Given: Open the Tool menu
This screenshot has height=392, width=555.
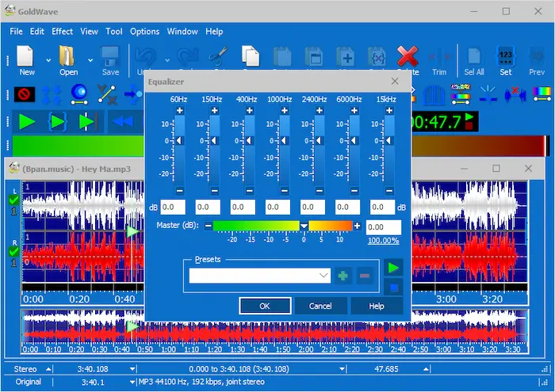Looking at the screenshot, I should point(114,32).
